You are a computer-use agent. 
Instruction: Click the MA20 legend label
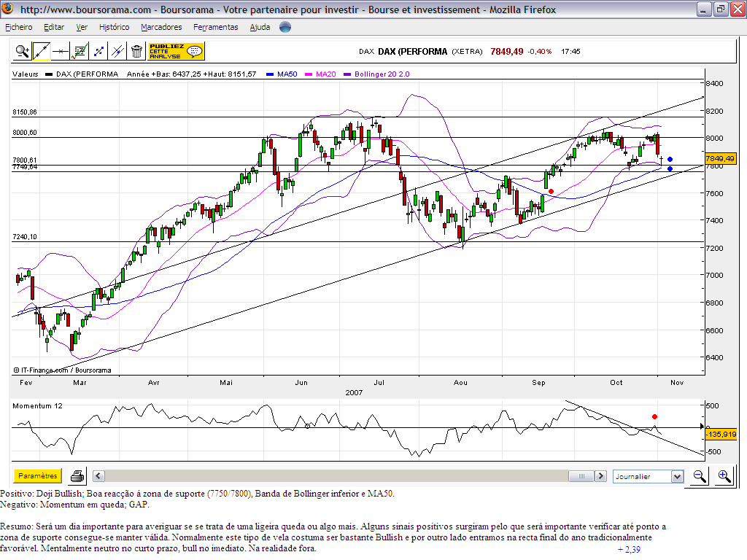tap(326, 74)
